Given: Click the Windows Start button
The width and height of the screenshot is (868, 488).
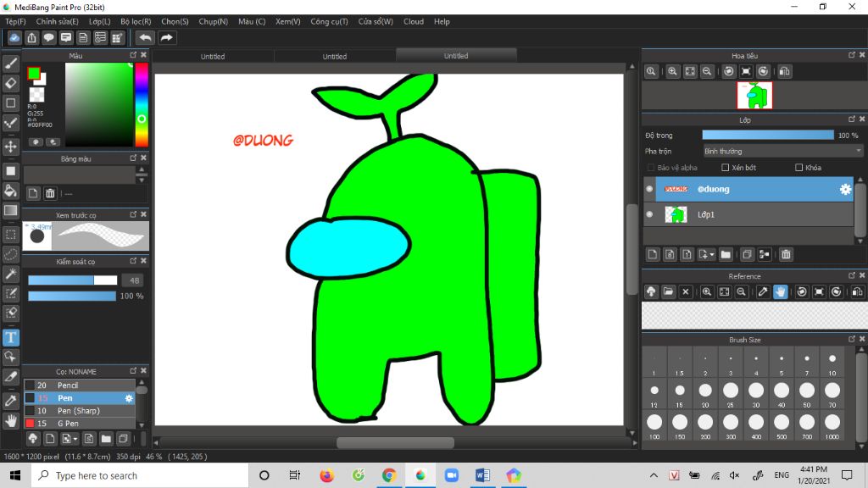Looking at the screenshot, I should tap(15, 475).
